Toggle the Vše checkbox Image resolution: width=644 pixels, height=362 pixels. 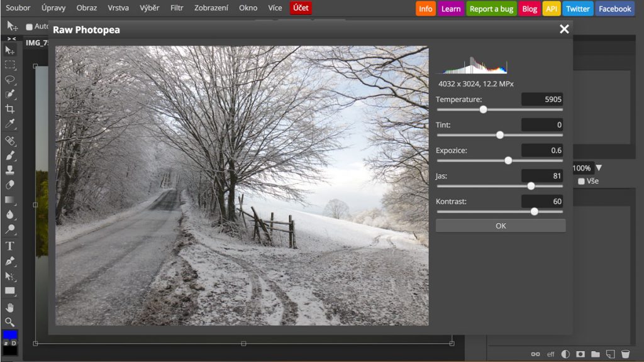[581, 182]
